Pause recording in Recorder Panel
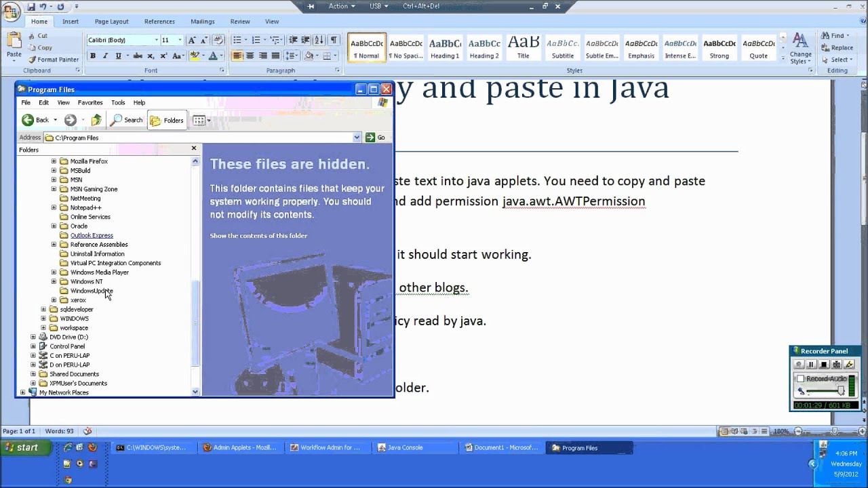Image resolution: width=868 pixels, height=488 pixels. (810, 365)
